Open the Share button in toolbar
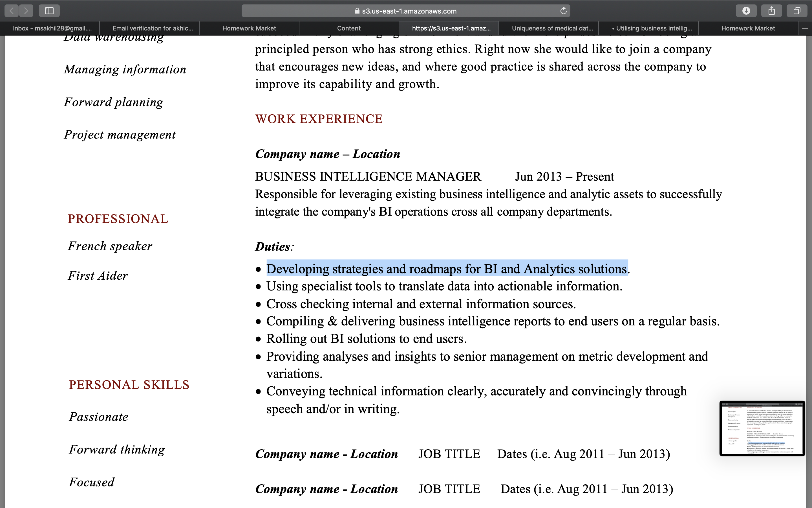This screenshot has height=508, width=812. [x=772, y=11]
